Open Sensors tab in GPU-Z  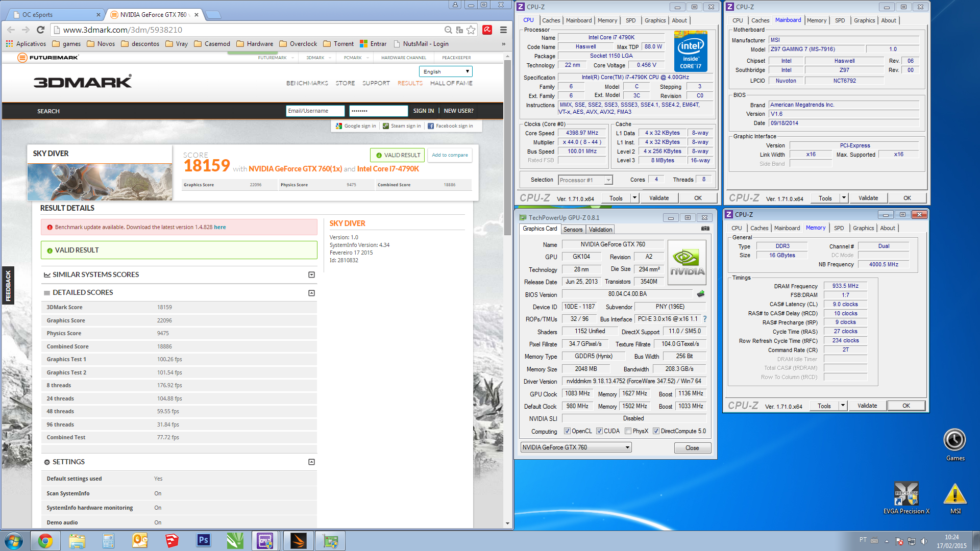point(573,230)
